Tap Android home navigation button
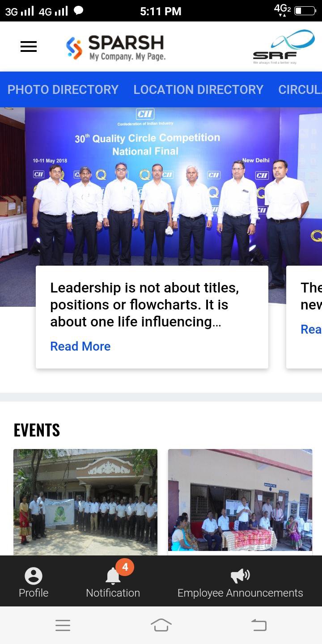Image resolution: width=322 pixels, height=644 pixels. 161,625
